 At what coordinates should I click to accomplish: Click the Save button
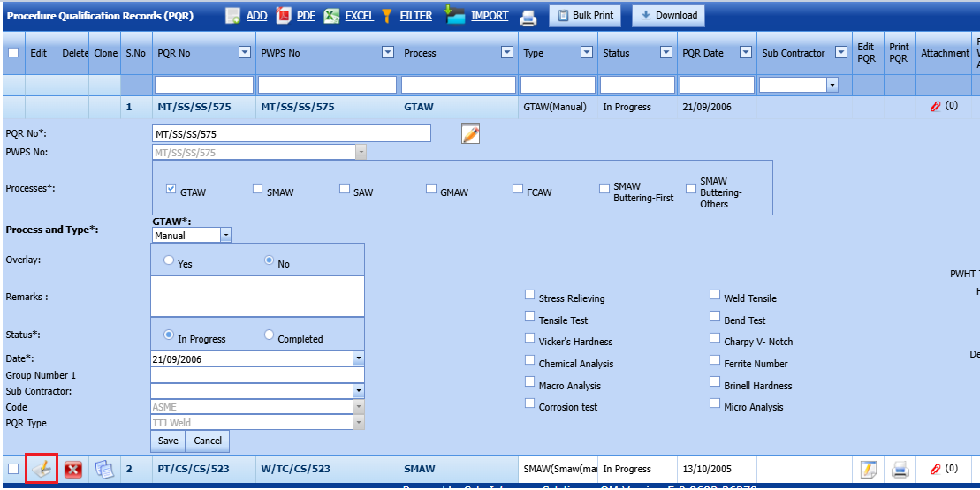(168, 440)
